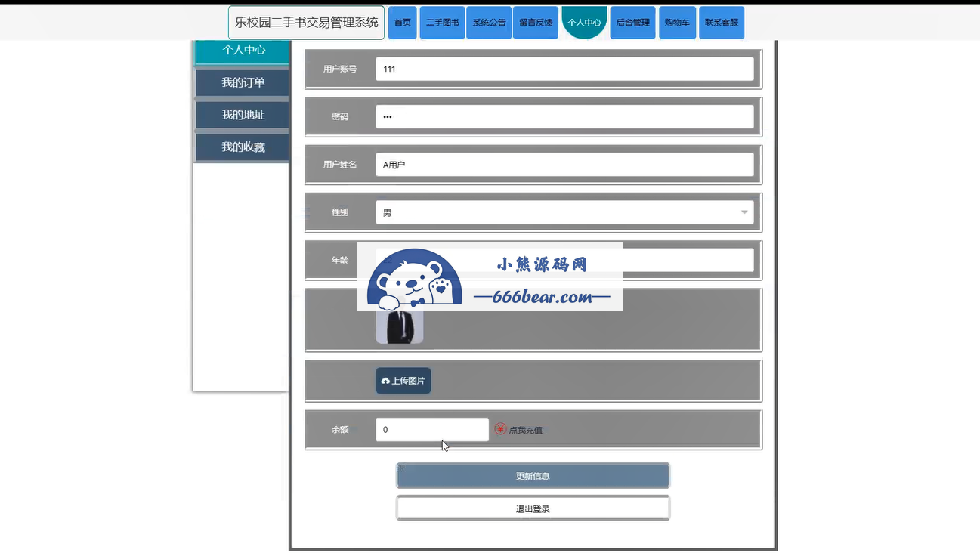Open 留言反馈 feedback page
980x553 pixels.
tap(536, 23)
